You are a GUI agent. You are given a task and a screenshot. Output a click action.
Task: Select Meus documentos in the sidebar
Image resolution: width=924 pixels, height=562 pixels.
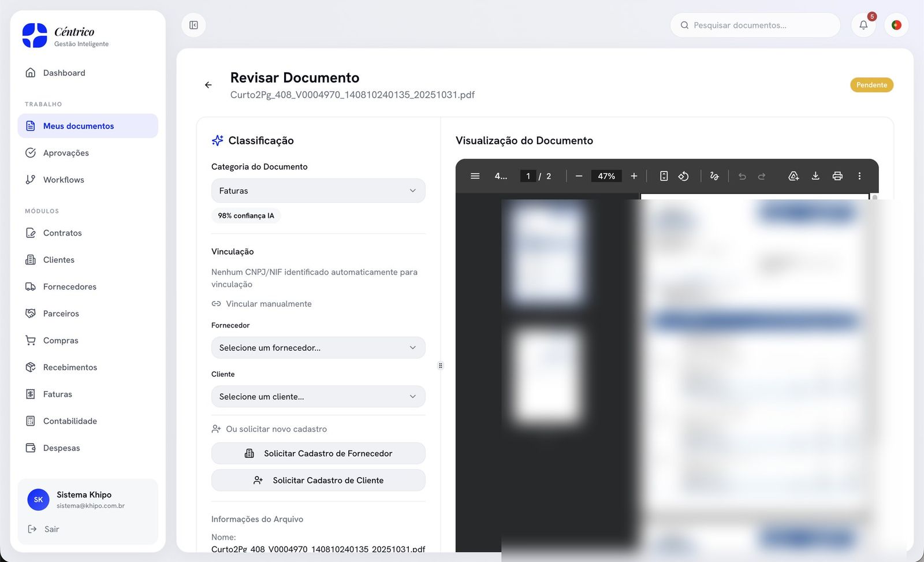[x=88, y=126]
